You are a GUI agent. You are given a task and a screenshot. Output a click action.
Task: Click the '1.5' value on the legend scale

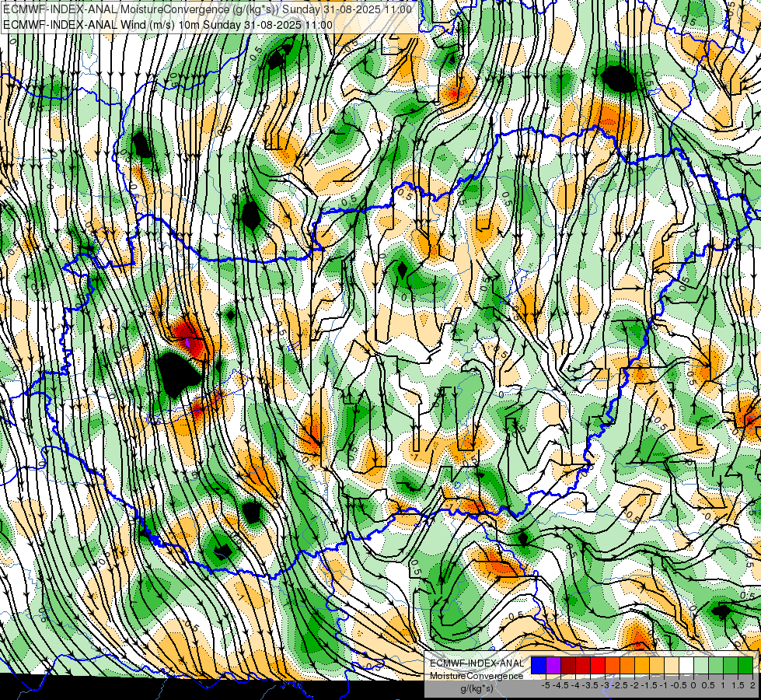pos(737,685)
